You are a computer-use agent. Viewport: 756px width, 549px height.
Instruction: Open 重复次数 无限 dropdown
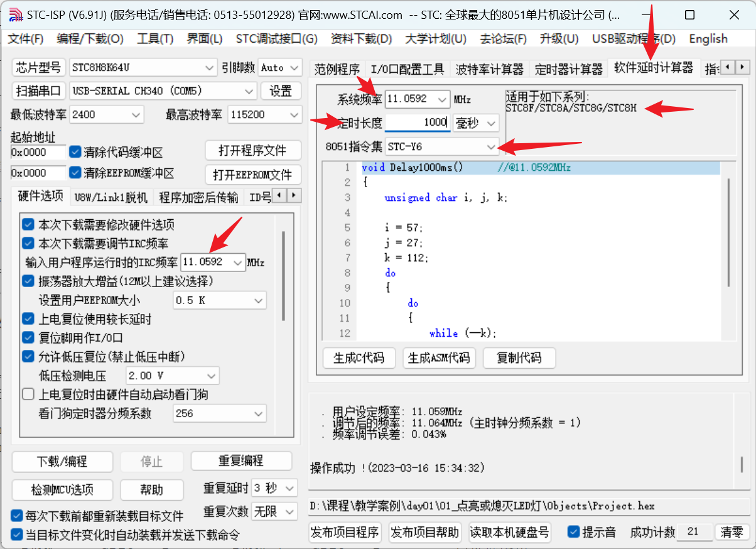(x=274, y=512)
